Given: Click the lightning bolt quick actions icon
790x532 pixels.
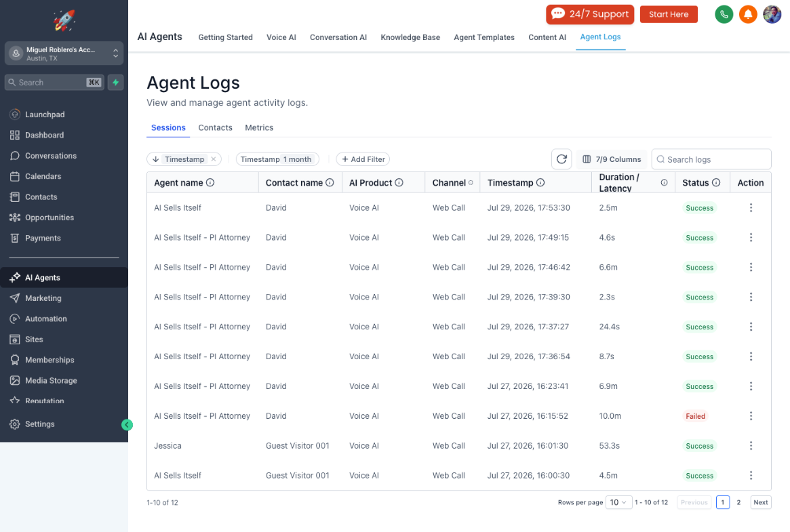Looking at the screenshot, I should [x=115, y=82].
